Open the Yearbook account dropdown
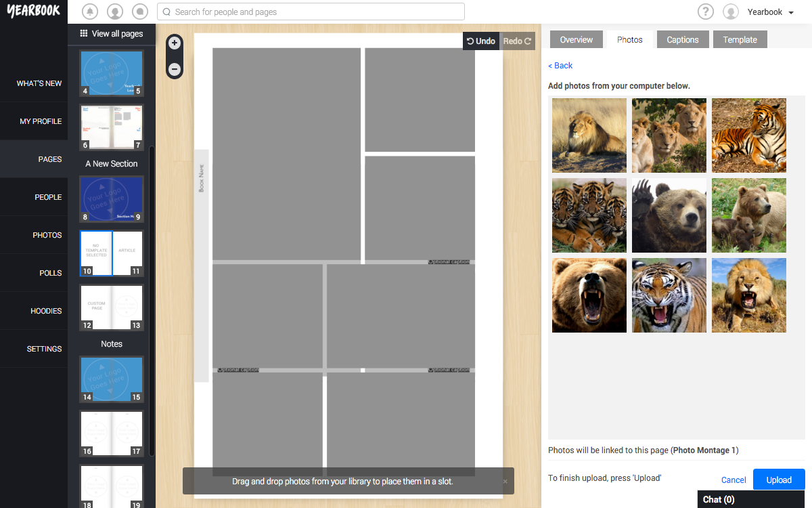Viewport: 812px width, 508px height. click(771, 12)
